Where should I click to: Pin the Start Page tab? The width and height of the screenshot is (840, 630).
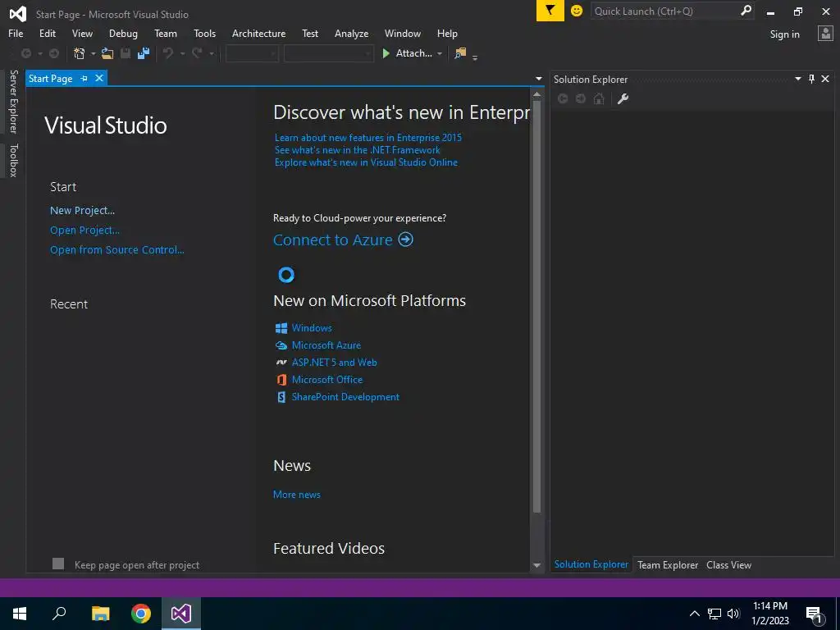(x=84, y=78)
